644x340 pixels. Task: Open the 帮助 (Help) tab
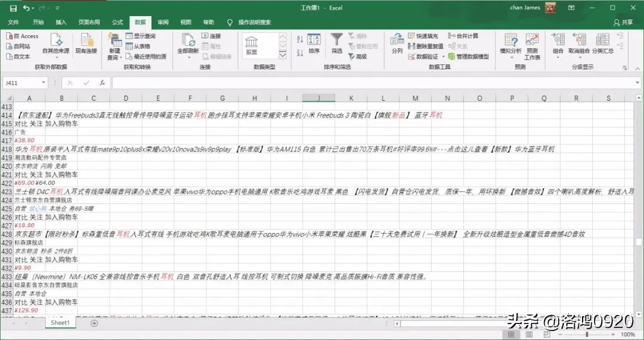208,22
